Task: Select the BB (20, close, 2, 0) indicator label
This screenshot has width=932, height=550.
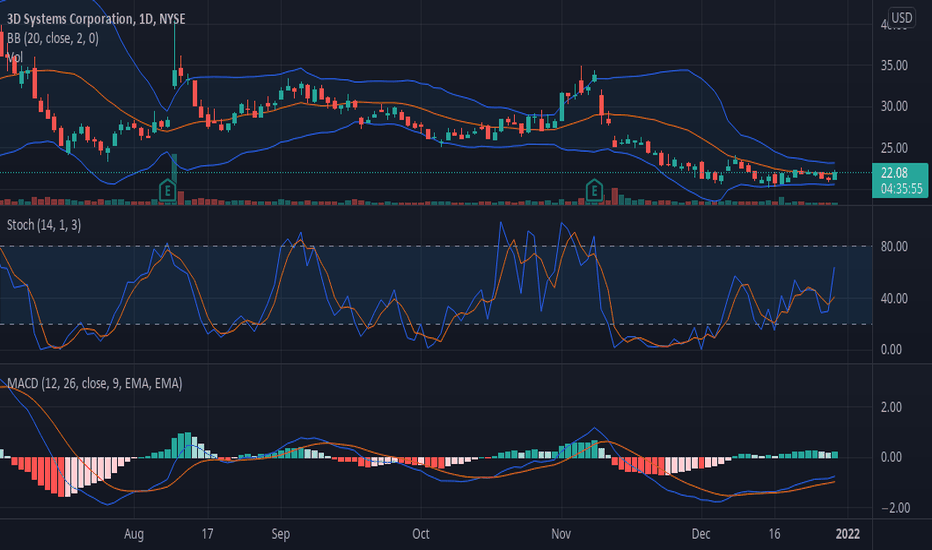Action: [x=52, y=39]
